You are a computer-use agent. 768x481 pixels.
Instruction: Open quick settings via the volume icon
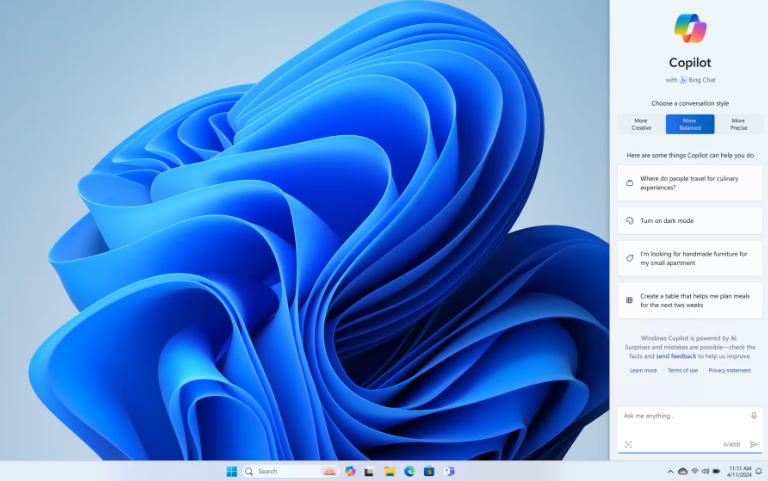click(x=706, y=471)
